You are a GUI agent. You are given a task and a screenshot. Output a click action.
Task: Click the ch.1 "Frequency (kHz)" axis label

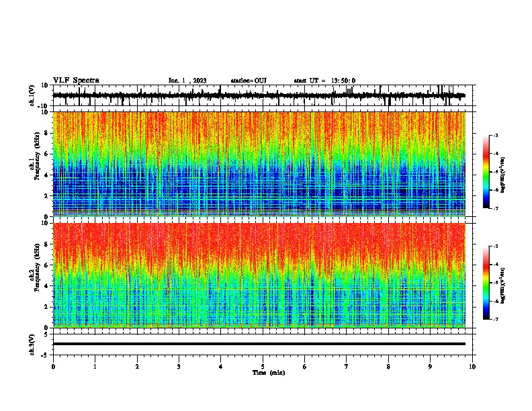(38, 156)
